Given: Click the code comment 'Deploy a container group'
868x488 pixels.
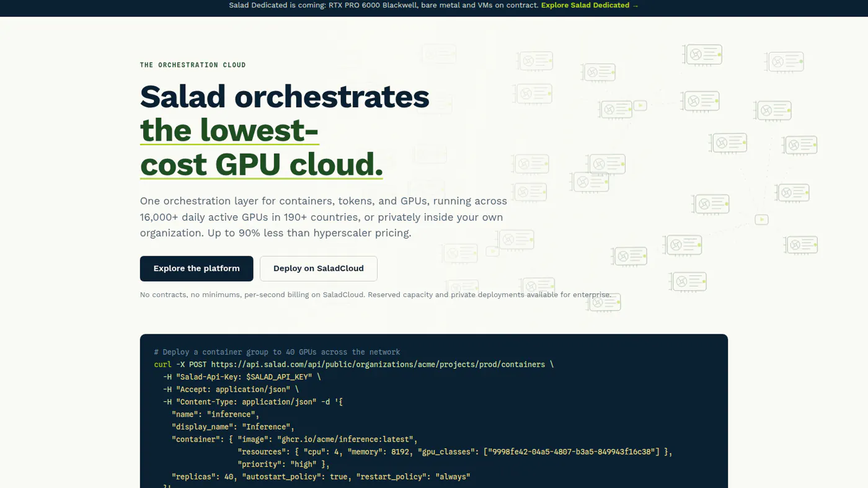Looking at the screenshot, I should click(277, 352).
